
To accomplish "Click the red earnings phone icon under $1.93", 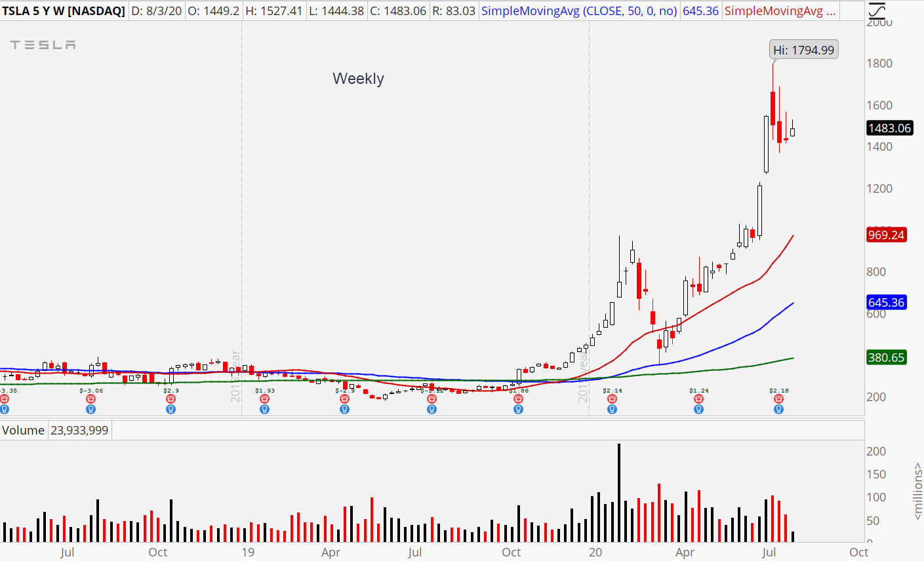I will [265, 398].
